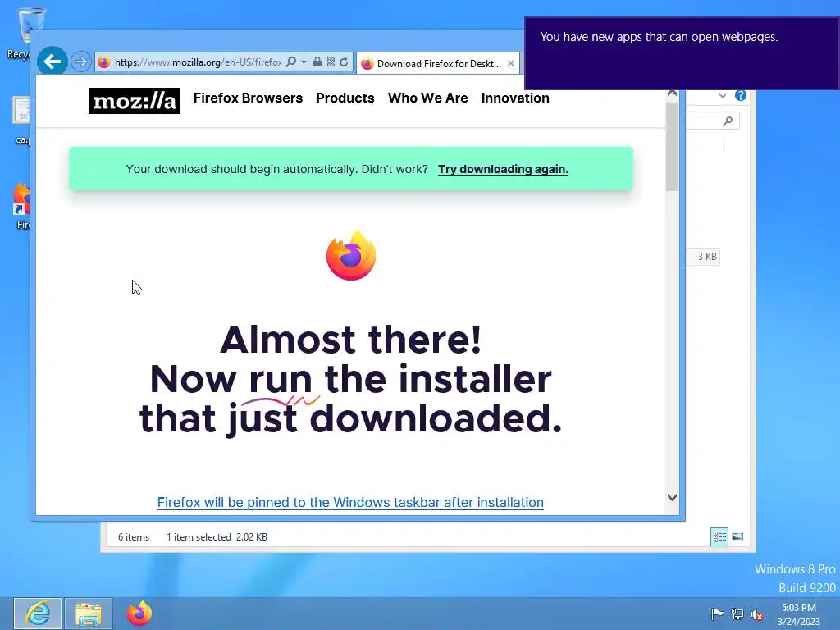Switch File Explorer to large icons view

point(737,536)
